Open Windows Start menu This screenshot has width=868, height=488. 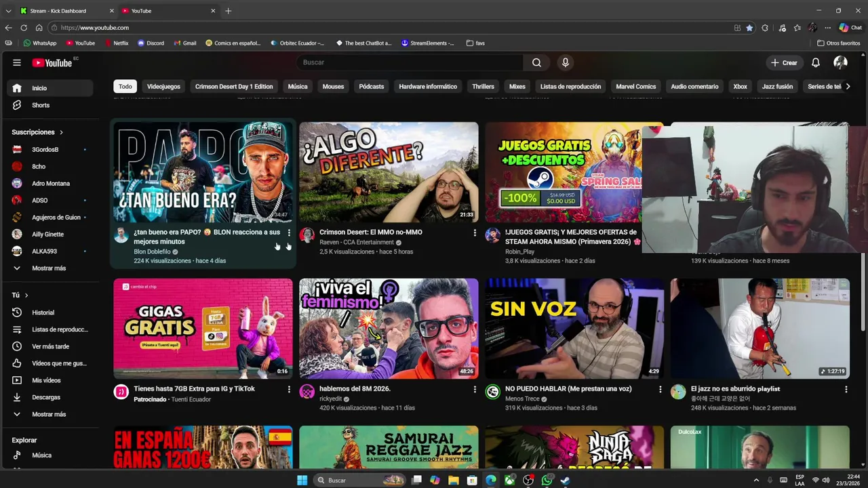pyautogui.click(x=302, y=481)
